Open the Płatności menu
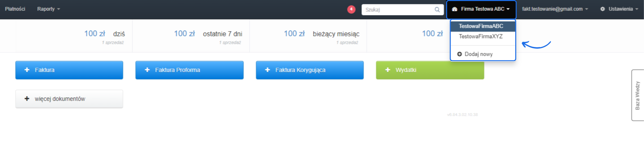The width and height of the screenshot is (644, 151). 15,9
